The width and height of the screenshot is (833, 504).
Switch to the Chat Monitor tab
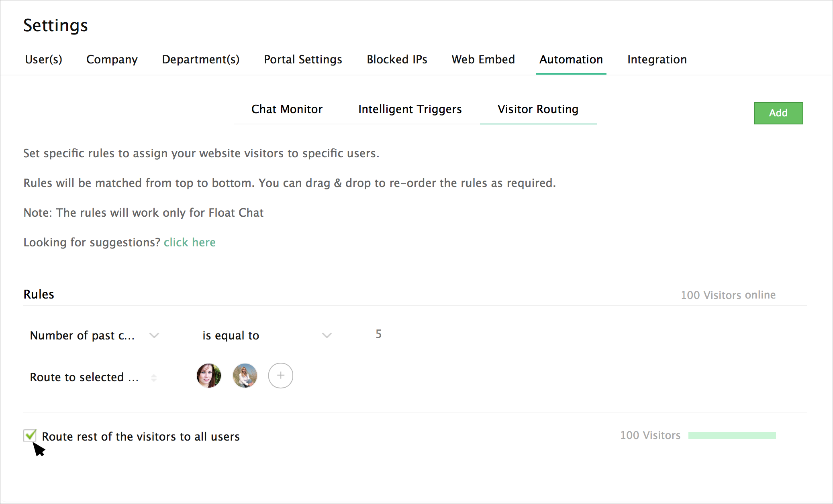point(287,109)
